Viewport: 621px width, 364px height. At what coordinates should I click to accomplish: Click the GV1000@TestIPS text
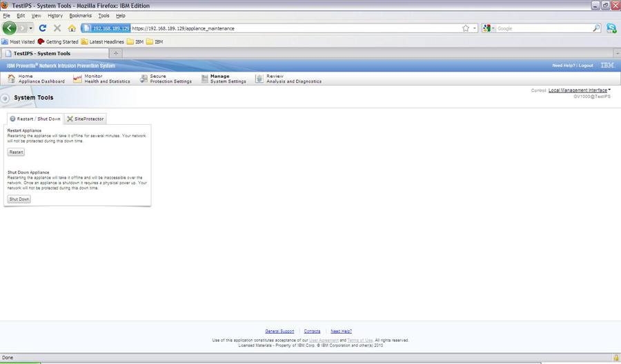pyautogui.click(x=592, y=97)
